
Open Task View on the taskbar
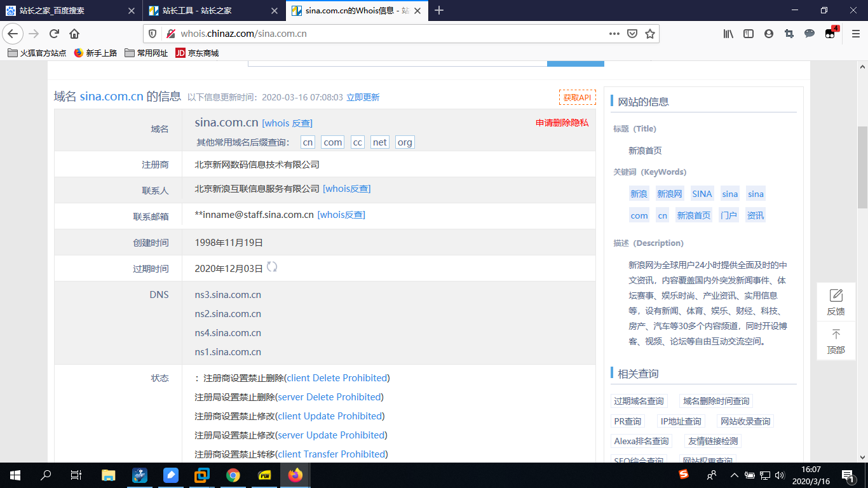[x=76, y=475]
